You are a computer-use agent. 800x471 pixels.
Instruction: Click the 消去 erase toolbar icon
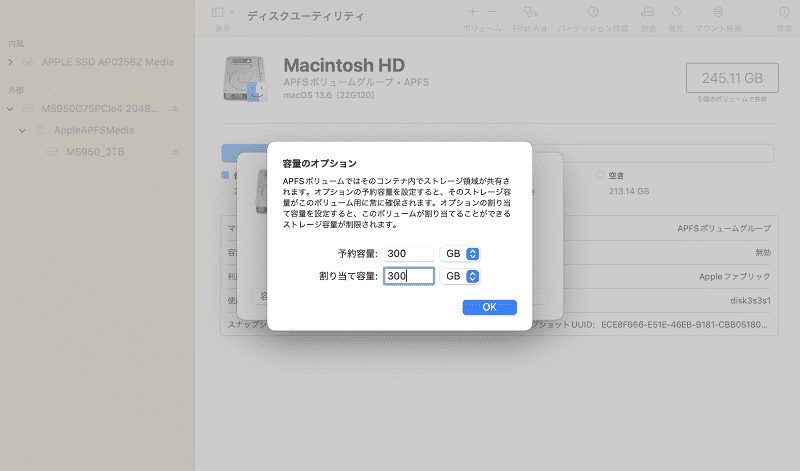pyautogui.click(x=648, y=12)
